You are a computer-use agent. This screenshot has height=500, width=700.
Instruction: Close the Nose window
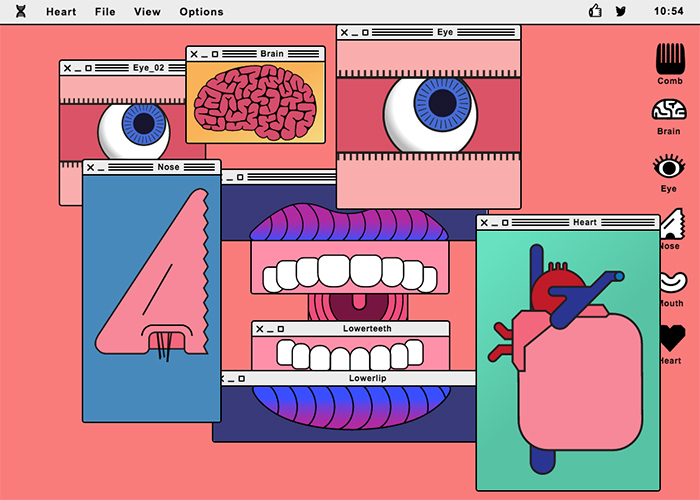[x=90, y=167]
